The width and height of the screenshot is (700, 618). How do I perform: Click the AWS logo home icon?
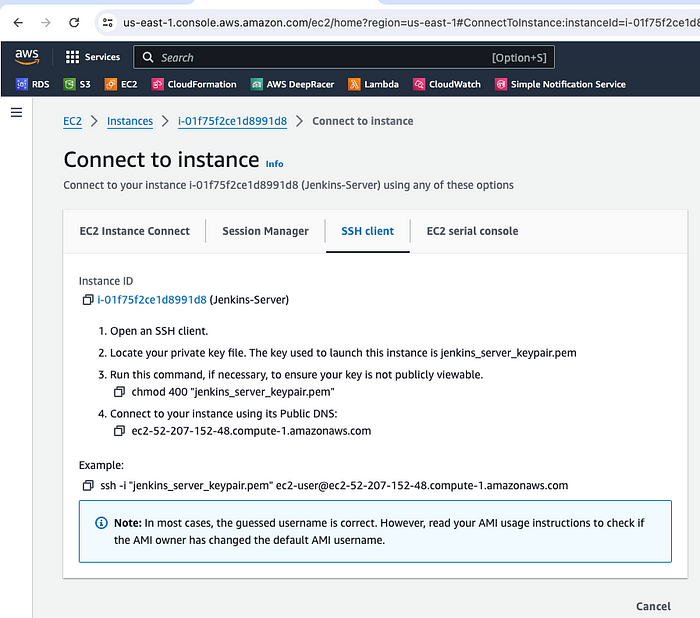pos(27,57)
